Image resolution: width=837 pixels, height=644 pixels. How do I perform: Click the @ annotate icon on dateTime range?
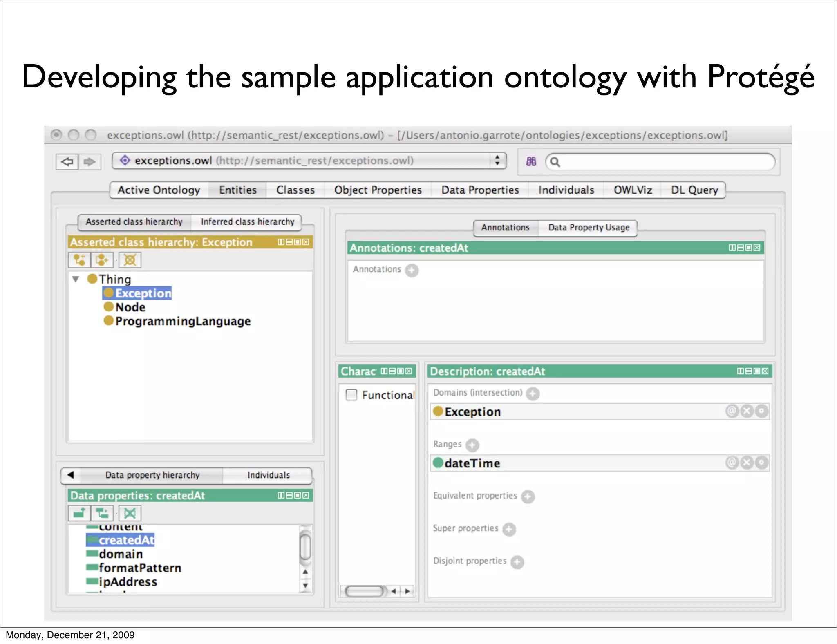tap(732, 463)
